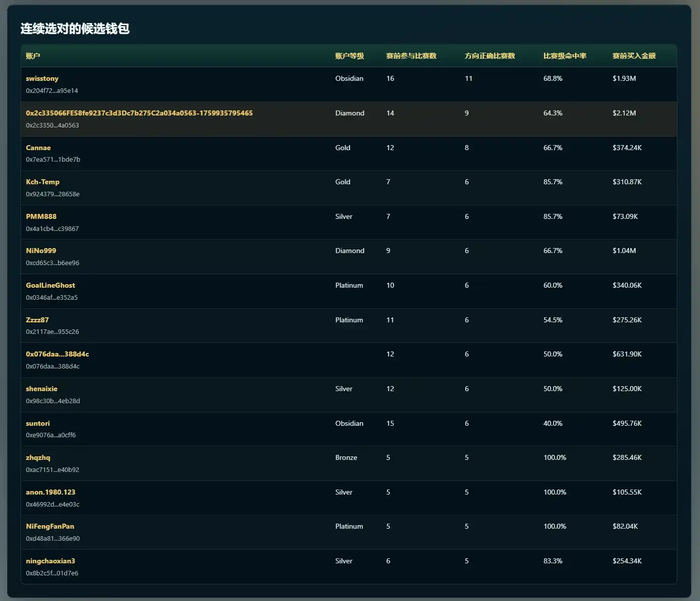Click the 方向正确比赛数 column header
Viewport: 700px width, 601px height.
[490, 56]
